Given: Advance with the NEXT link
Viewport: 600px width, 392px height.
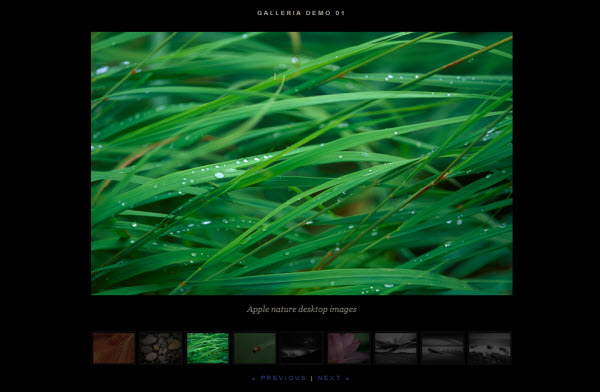Looking at the screenshot, I should coord(329,378).
